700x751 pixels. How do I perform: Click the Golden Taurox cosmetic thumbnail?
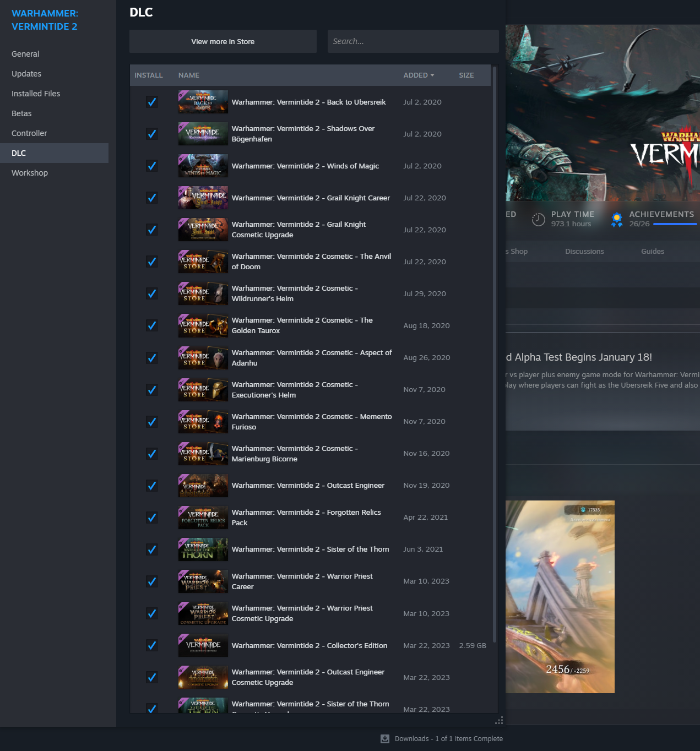pyautogui.click(x=203, y=325)
